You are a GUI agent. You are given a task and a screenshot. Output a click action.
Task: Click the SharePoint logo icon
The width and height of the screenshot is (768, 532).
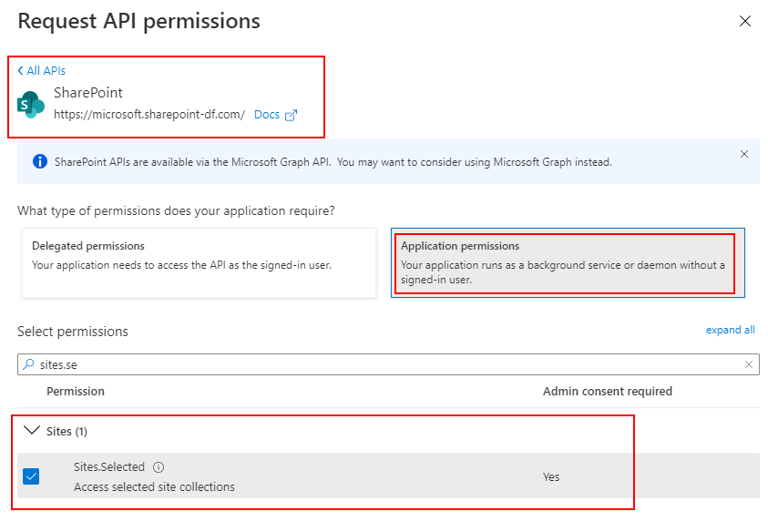31,105
